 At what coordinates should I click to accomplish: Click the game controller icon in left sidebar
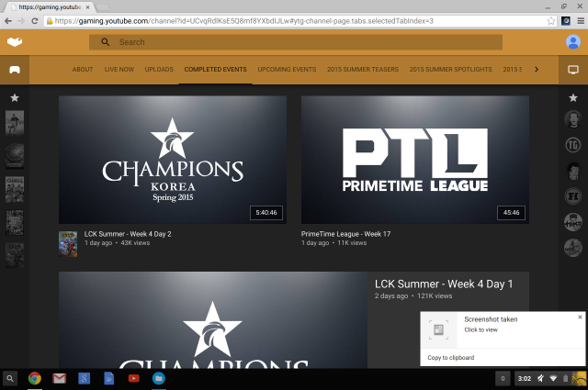pyautogui.click(x=15, y=69)
